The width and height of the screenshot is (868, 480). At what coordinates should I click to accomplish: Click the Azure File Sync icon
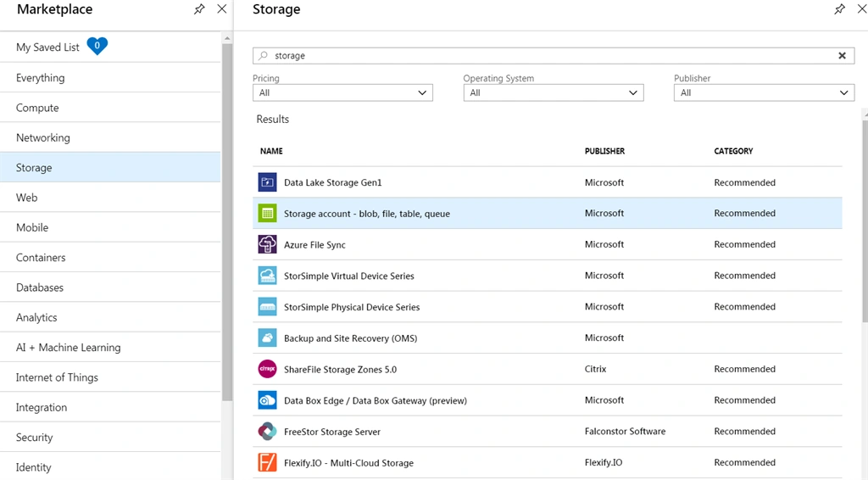tap(267, 244)
